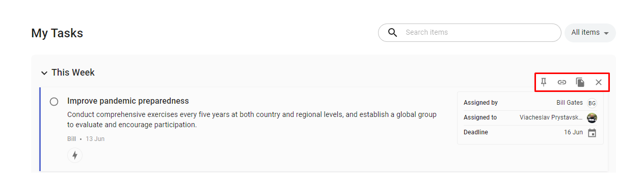
Task: Copy the task link with the chain icon
Action: (562, 82)
